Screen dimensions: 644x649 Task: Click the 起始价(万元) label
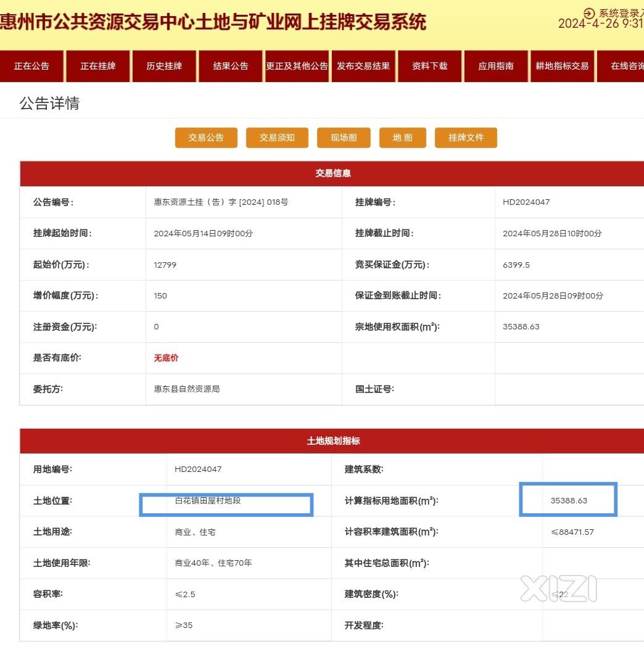(61, 265)
